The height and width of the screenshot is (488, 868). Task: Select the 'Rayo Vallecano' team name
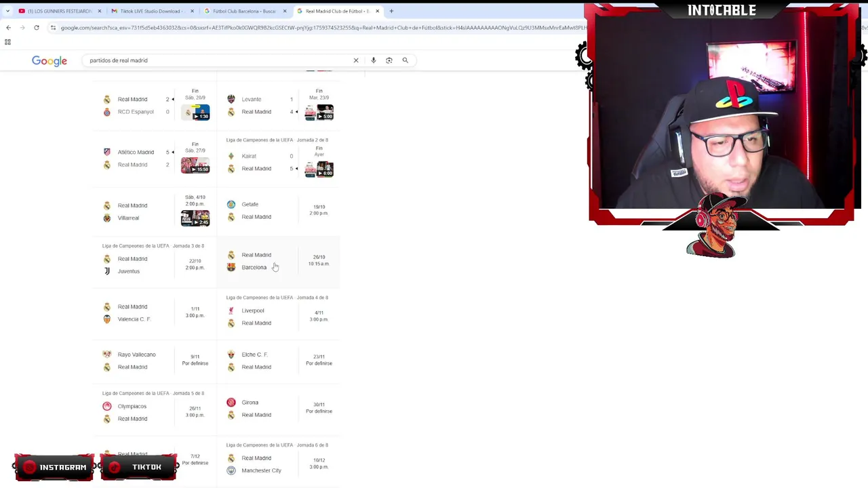[136, 354]
